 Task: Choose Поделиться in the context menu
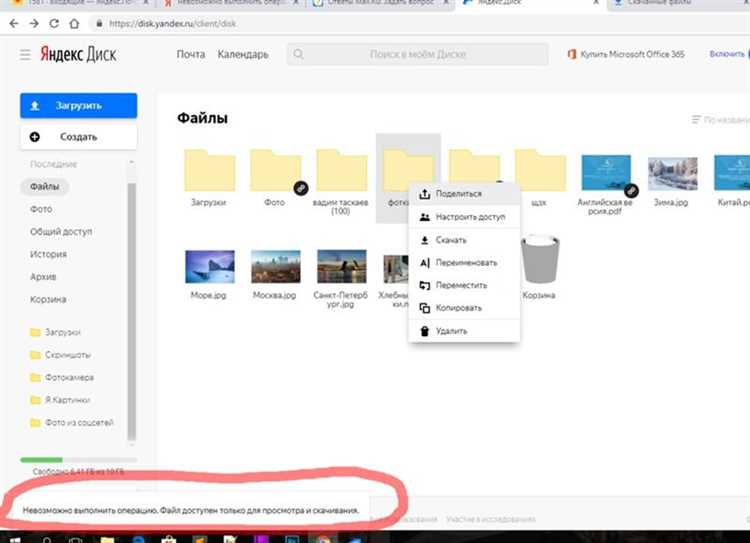click(x=458, y=194)
